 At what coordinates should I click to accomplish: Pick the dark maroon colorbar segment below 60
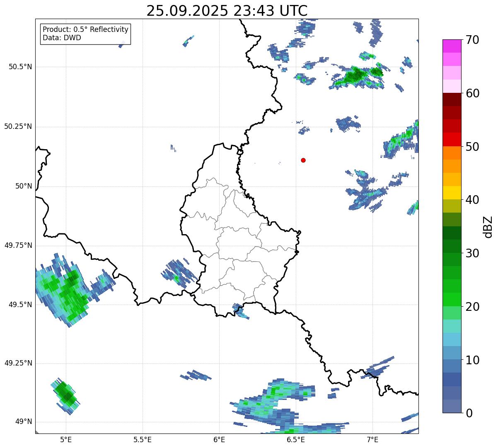(452, 99)
